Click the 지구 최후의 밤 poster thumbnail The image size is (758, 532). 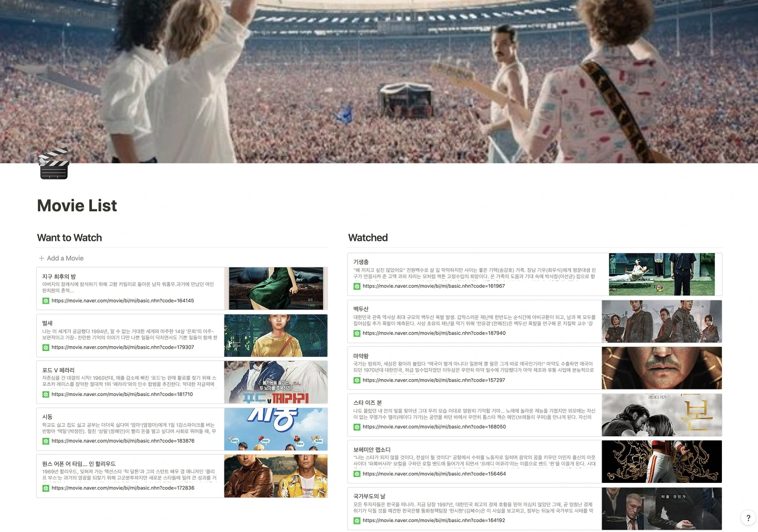point(276,288)
